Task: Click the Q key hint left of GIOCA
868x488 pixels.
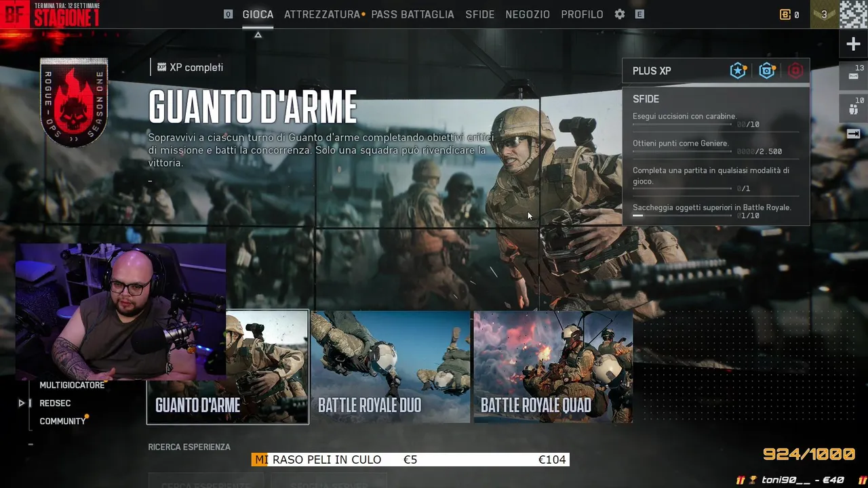Action: click(229, 14)
